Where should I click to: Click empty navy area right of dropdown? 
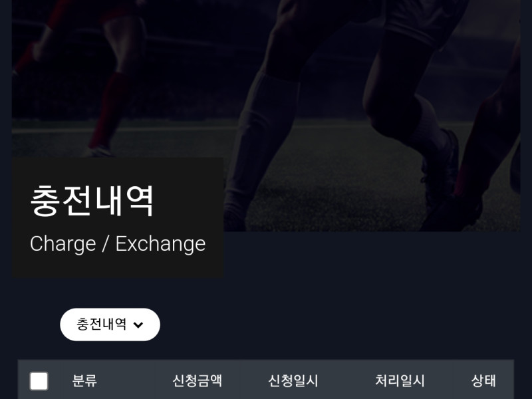tap(339, 325)
